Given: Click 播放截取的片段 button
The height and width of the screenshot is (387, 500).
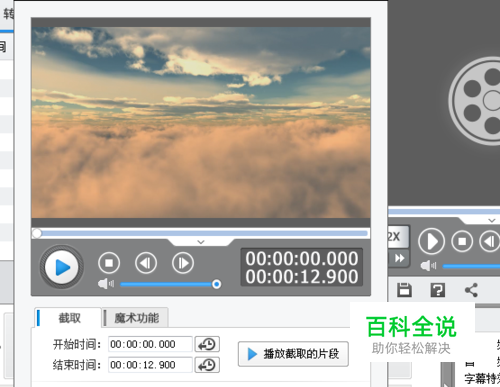Looking at the screenshot, I should 293,354.
